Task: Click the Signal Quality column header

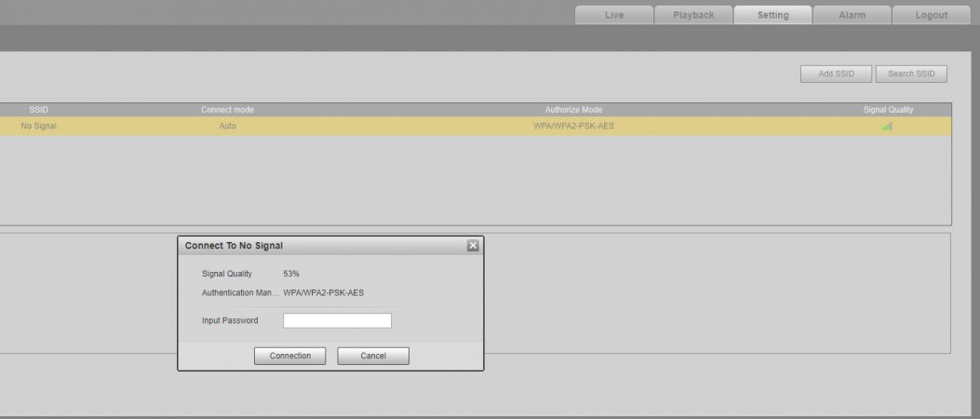Action: pos(888,110)
